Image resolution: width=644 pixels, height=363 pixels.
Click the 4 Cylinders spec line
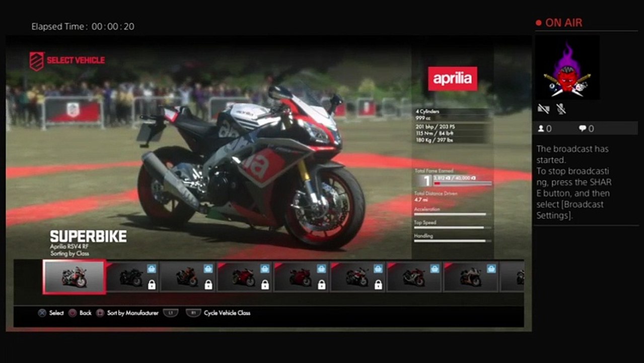point(427,111)
